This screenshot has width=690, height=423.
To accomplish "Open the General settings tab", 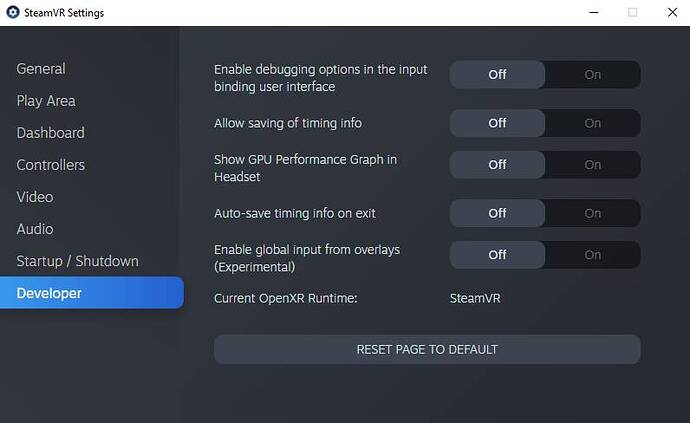I will pyautogui.click(x=41, y=69).
